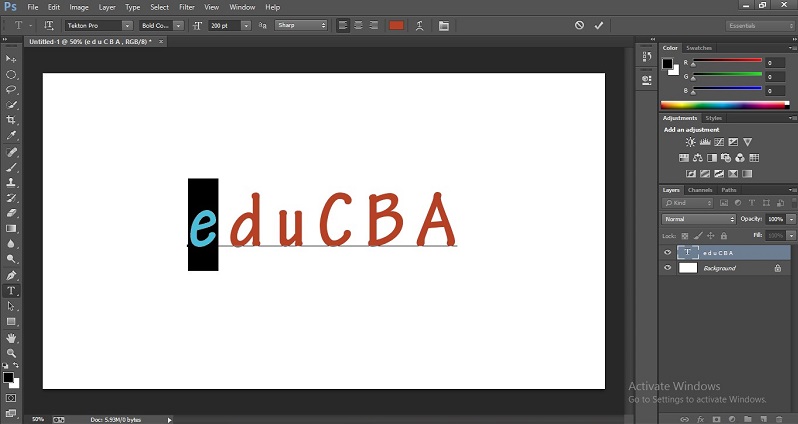Viewport: 798px width, 424px height.
Task: Open the tool preset picker arrow
Action: pyautogui.click(x=31, y=25)
